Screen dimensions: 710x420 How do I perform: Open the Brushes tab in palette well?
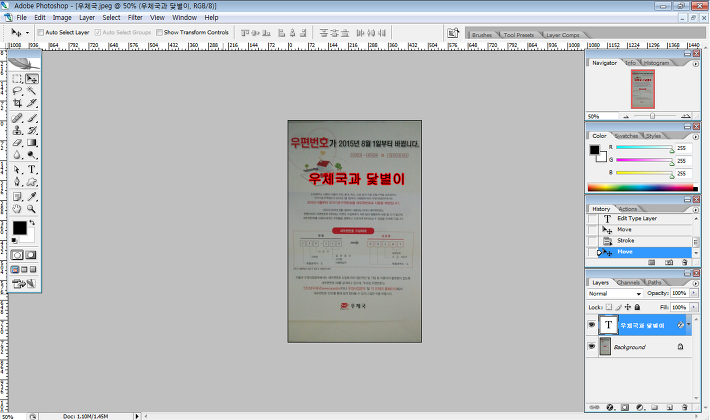482,35
